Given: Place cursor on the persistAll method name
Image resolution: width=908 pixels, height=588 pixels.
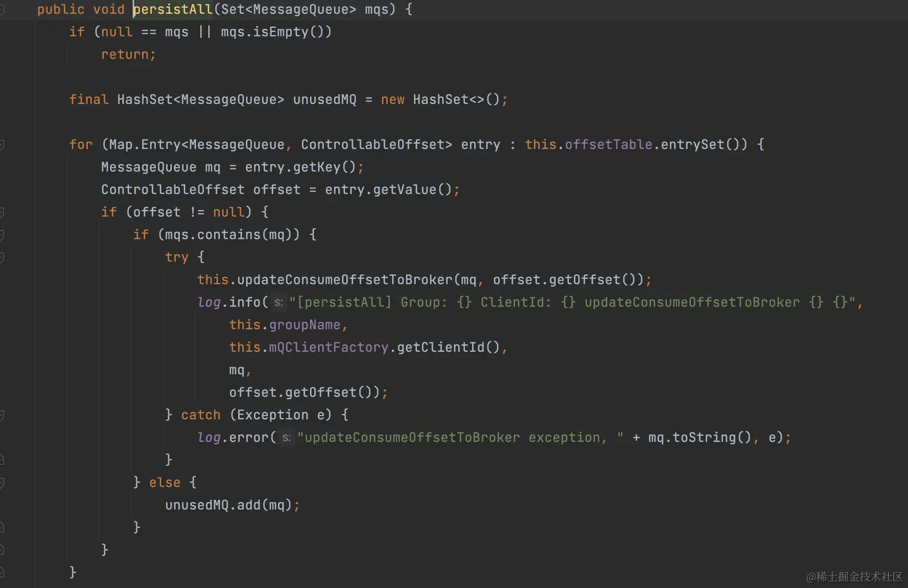Looking at the screenshot, I should click(173, 10).
